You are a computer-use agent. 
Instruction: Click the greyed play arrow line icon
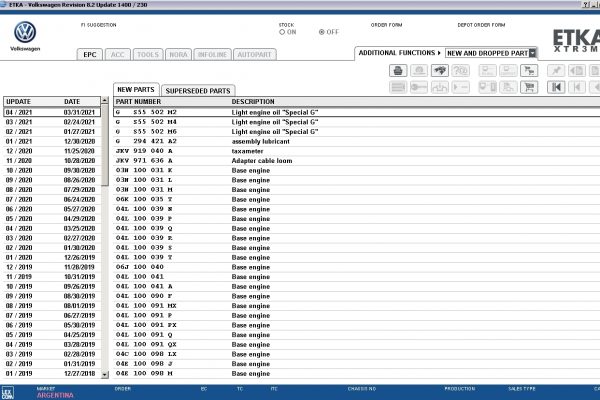tap(460, 87)
